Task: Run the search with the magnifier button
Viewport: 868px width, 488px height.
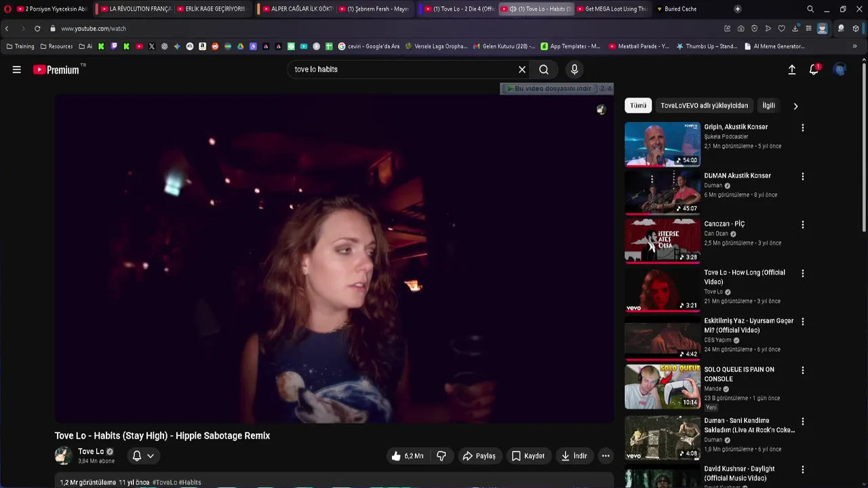Action: point(544,69)
